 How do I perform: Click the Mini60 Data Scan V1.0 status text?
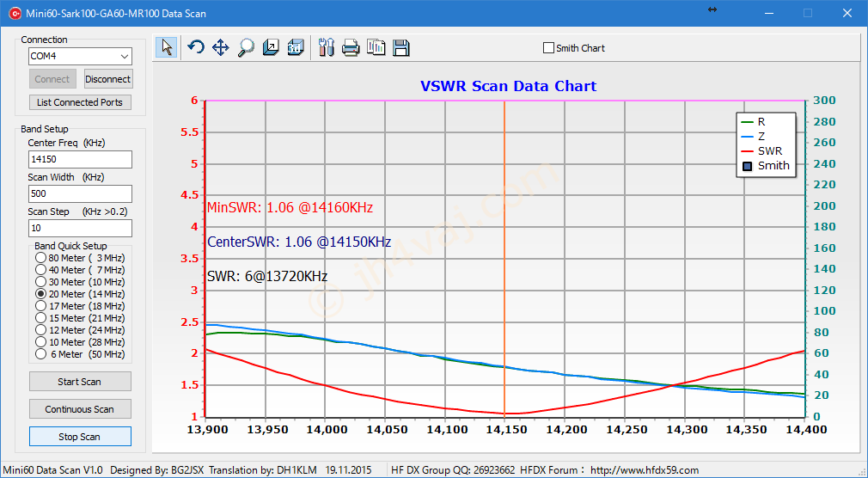point(52,470)
